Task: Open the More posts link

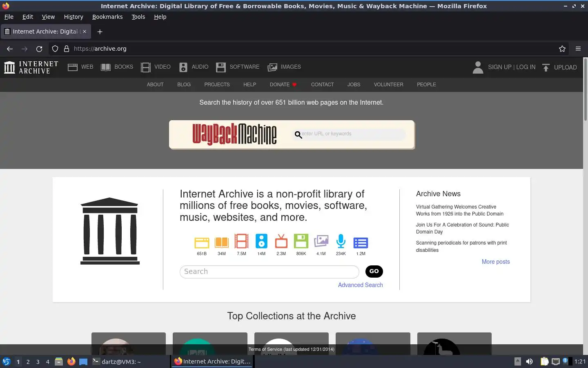Action: tap(496, 262)
